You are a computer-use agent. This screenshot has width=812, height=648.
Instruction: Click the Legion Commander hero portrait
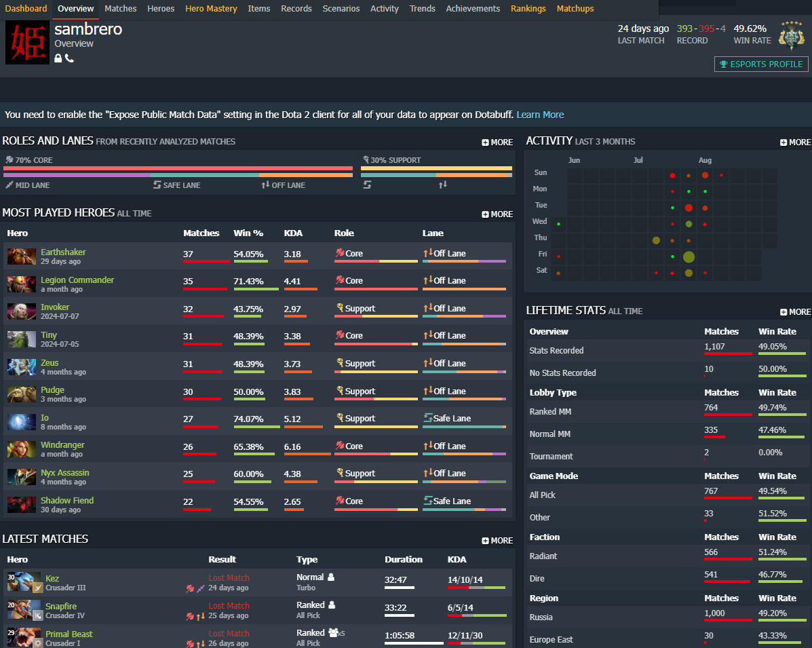[x=22, y=284]
